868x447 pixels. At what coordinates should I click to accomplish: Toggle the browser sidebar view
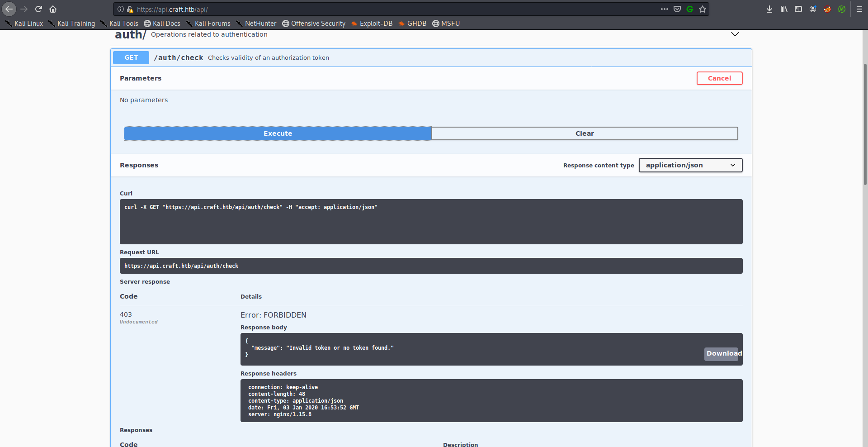click(798, 9)
